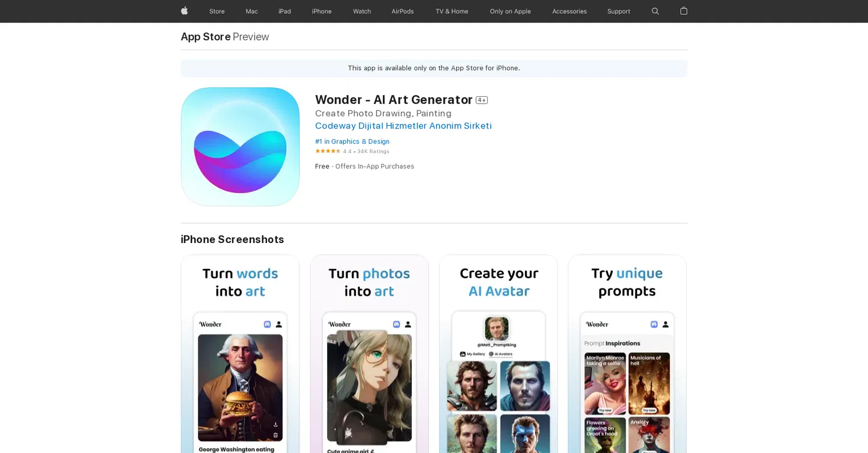
Task: Open the Support menu item
Action: pyautogui.click(x=619, y=11)
